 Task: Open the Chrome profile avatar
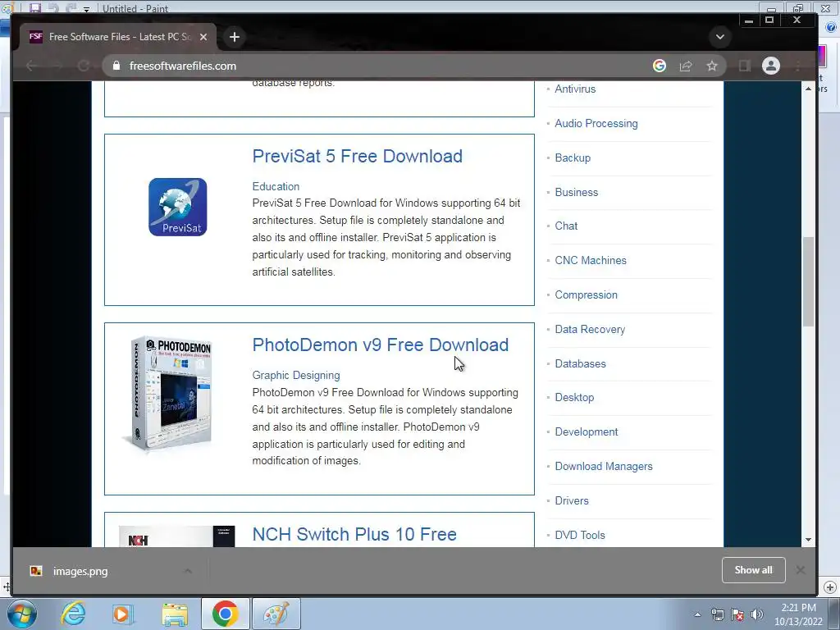click(x=771, y=66)
